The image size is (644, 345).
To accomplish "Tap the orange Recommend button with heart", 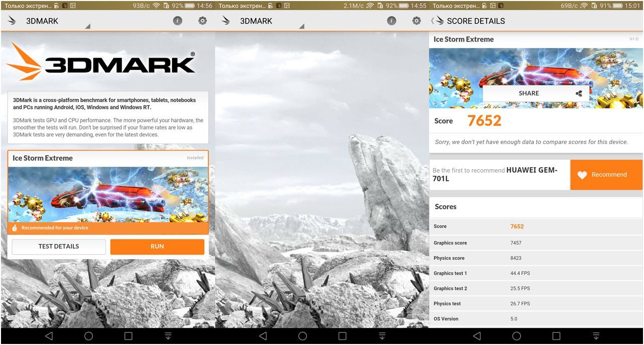I will coord(606,175).
